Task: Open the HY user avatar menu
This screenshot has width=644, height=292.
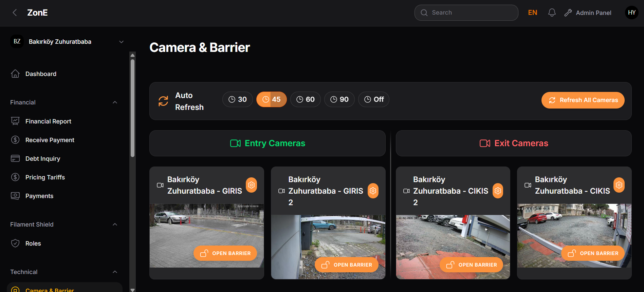Action: (x=632, y=13)
